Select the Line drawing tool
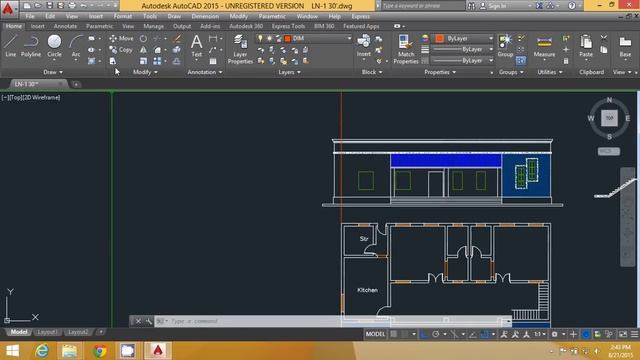The width and height of the screenshot is (640, 360). coord(11,45)
